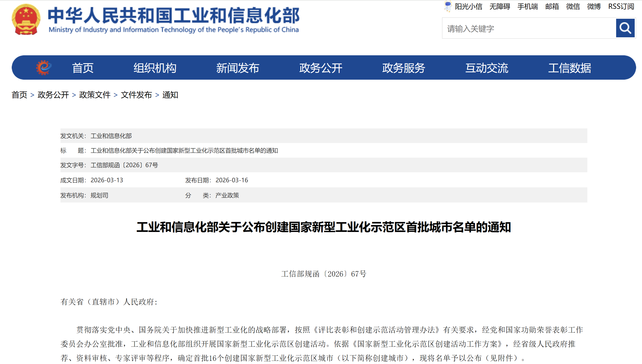Viewport: 642px width, 364px height.
Task: Open the 微信 link
Action: pyautogui.click(x=573, y=7)
